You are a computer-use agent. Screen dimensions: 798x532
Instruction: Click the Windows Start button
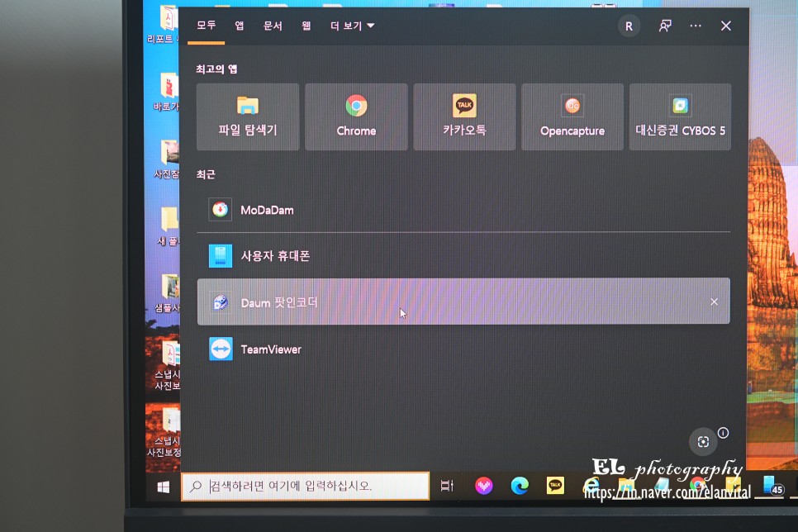click(161, 485)
